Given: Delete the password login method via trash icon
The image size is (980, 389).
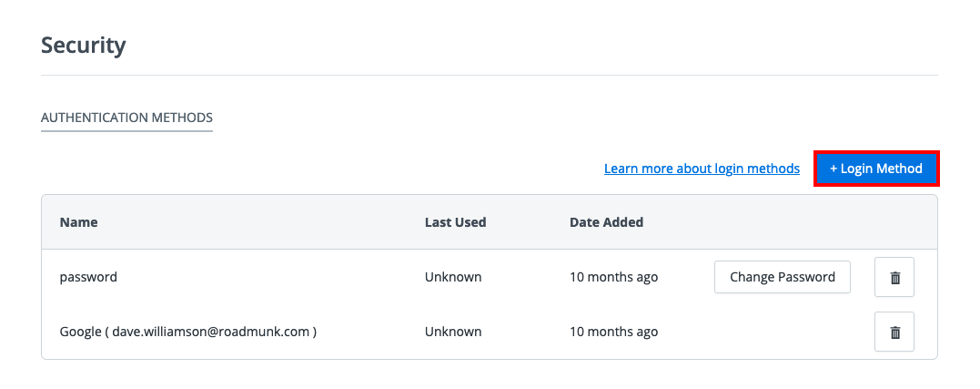Looking at the screenshot, I should (x=894, y=278).
